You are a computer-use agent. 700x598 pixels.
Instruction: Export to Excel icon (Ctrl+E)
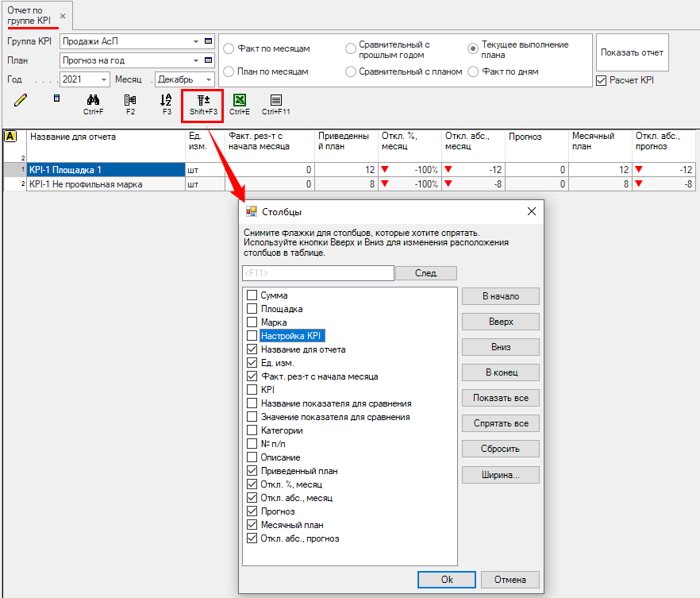[x=239, y=100]
